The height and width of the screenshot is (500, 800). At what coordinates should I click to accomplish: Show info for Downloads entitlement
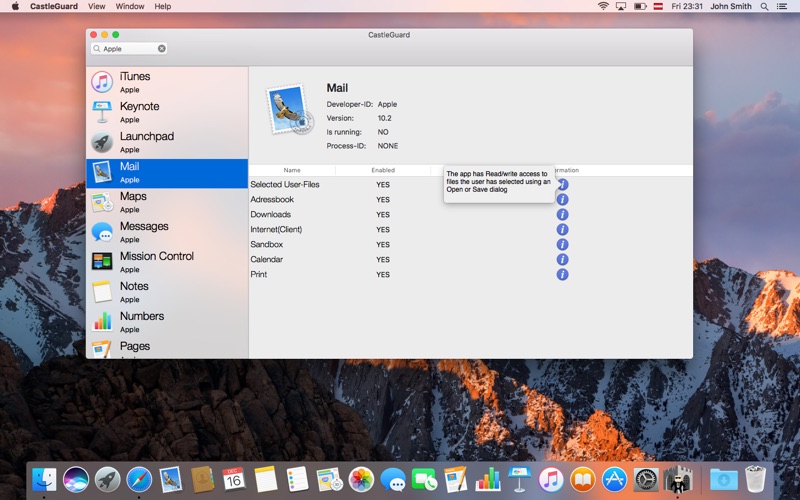562,214
